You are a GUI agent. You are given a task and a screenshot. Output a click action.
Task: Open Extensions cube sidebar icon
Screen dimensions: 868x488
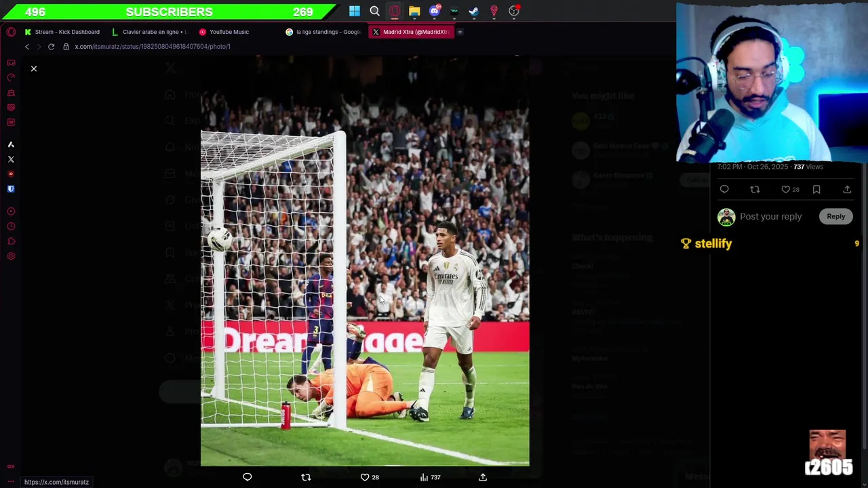[x=11, y=241]
